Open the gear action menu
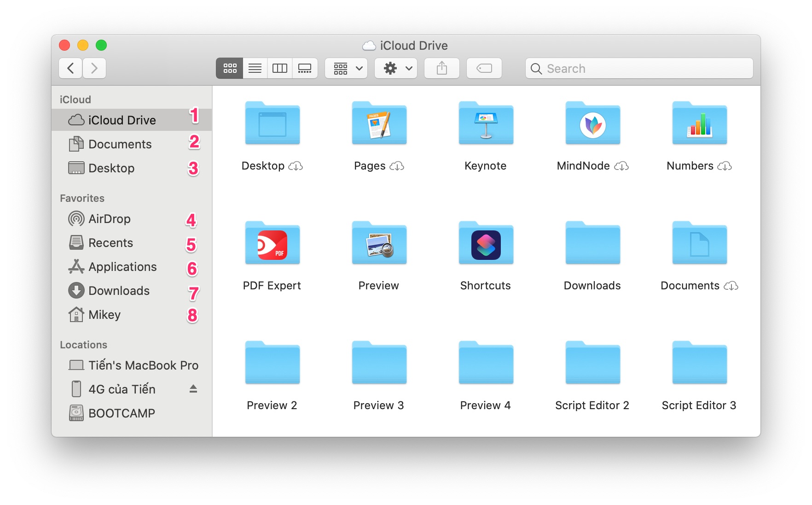This screenshot has width=812, height=505. pyautogui.click(x=396, y=68)
